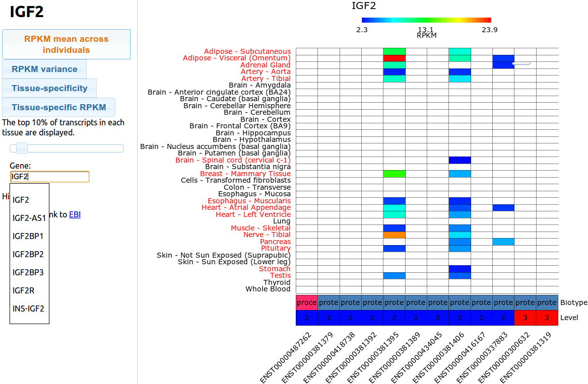The width and height of the screenshot is (588, 384).
Task: Select IGF2BP3 from the gene dropdown
Action: (x=29, y=272)
